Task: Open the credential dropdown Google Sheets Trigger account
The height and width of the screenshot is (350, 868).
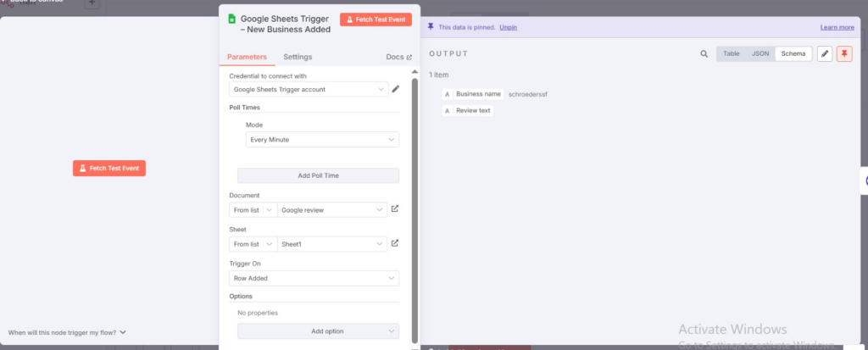Action: point(309,89)
